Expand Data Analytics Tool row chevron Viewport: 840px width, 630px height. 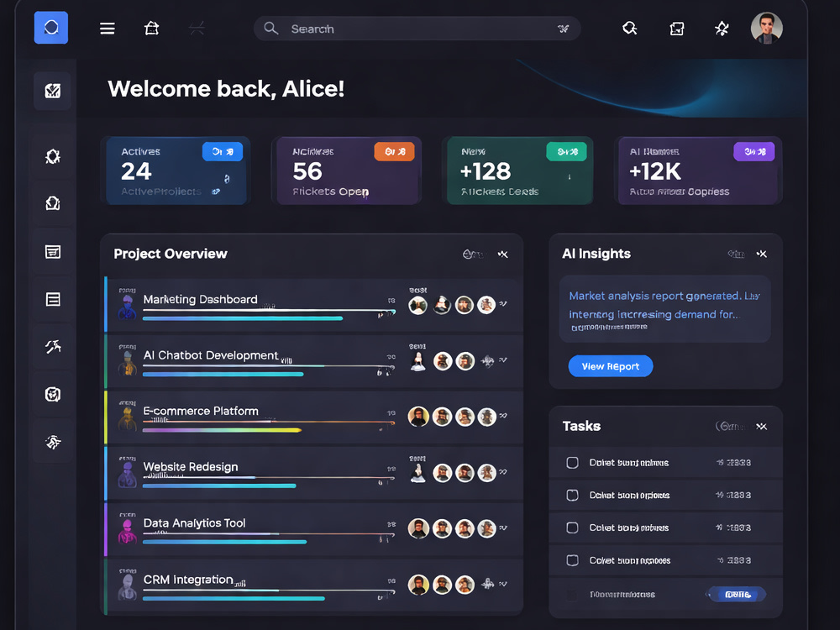(503, 528)
